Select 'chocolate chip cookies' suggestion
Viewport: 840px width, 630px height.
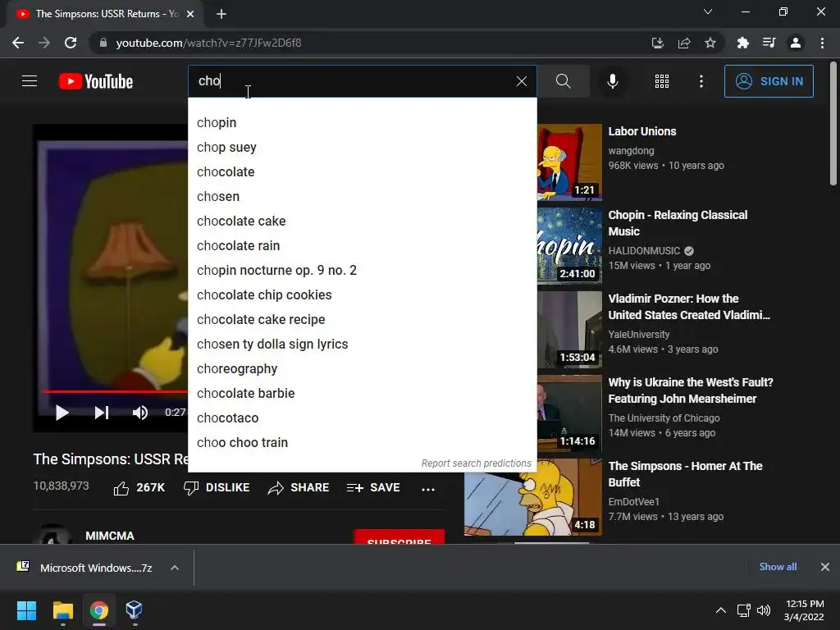tap(362, 295)
